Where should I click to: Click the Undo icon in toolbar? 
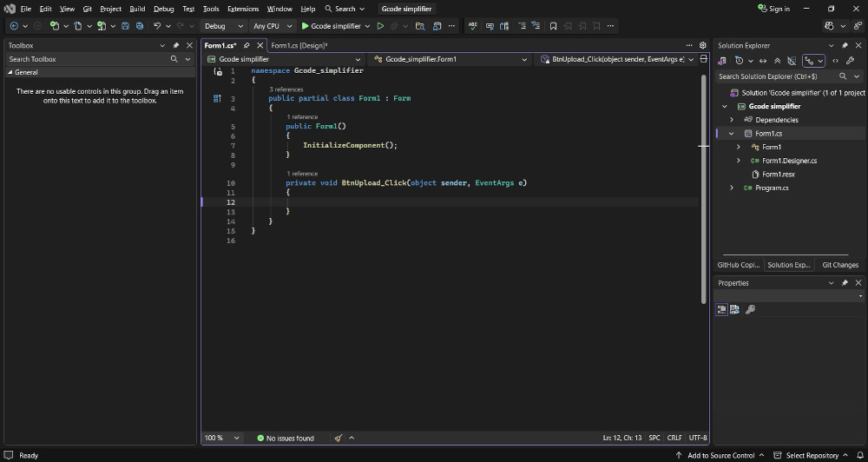(x=157, y=26)
